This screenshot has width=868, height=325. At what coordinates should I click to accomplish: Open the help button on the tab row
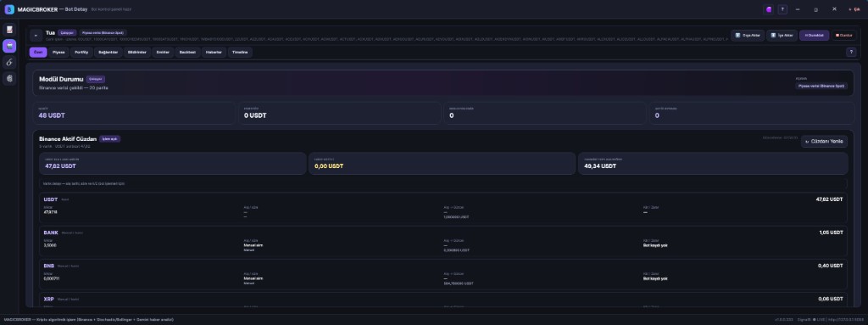coord(851,52)
